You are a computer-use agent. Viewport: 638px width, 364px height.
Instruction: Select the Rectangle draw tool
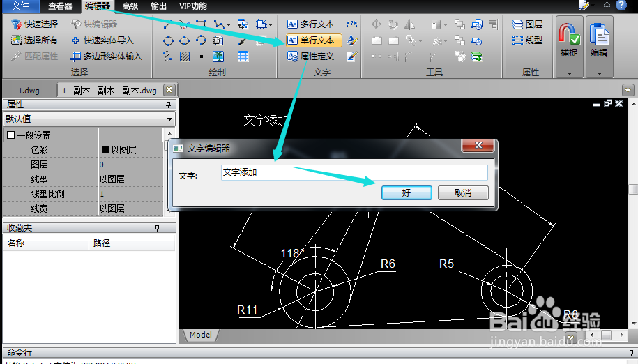[x=201, y=24]
